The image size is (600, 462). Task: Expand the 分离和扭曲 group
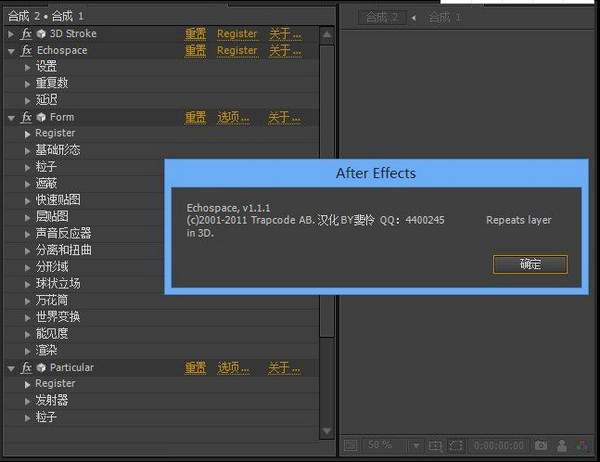[28, 251]
